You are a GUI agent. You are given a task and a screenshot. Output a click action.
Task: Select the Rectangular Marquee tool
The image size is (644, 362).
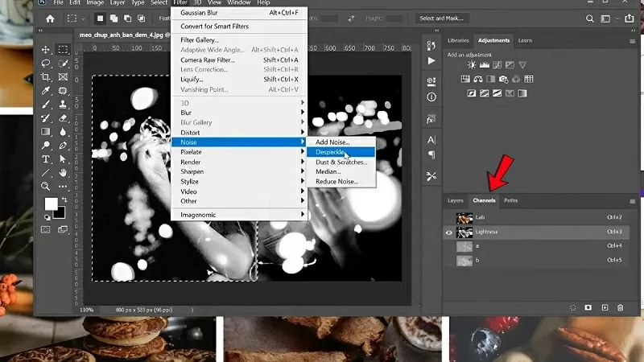(x=63, y=50)
